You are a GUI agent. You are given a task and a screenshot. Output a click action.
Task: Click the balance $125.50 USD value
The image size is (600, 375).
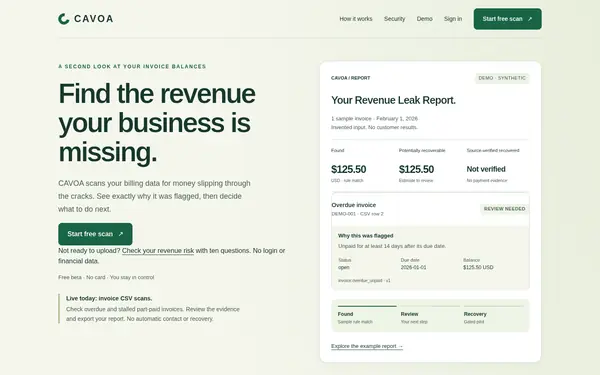coord(478,267)
